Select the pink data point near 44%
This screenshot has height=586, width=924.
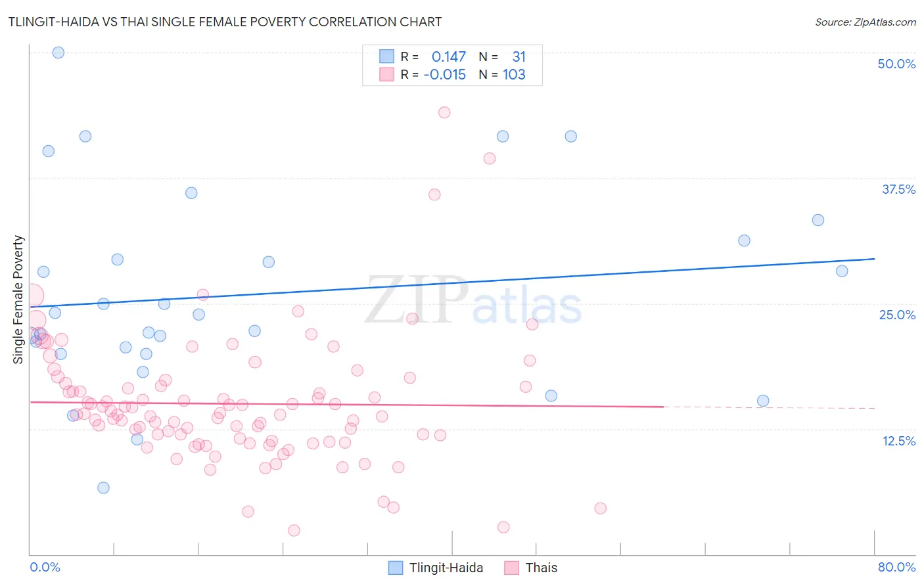click(444, 112)
